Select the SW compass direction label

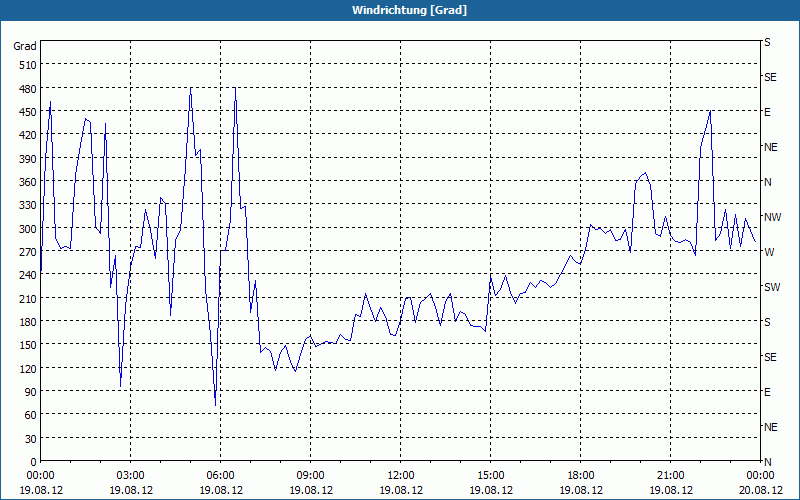tap(772, 287)
